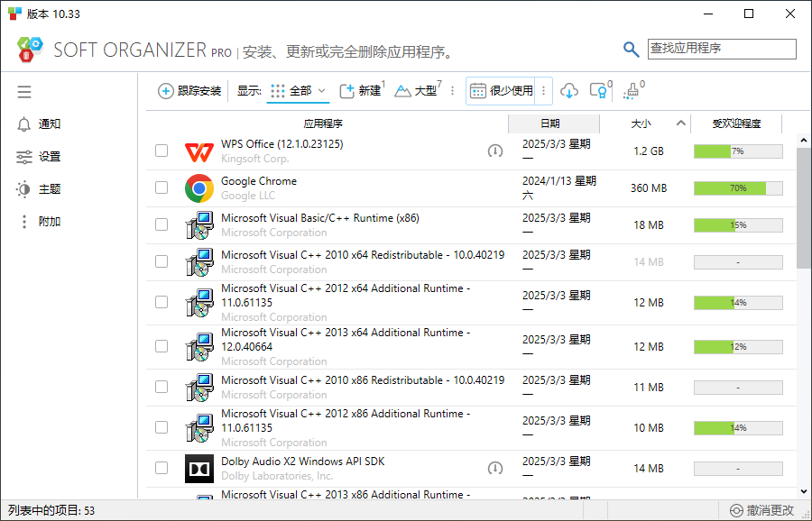The height and width of the screenshot is (521, 812).
Task: Click the vertical scrollbar thumb
Action: (x=804, y=208)
